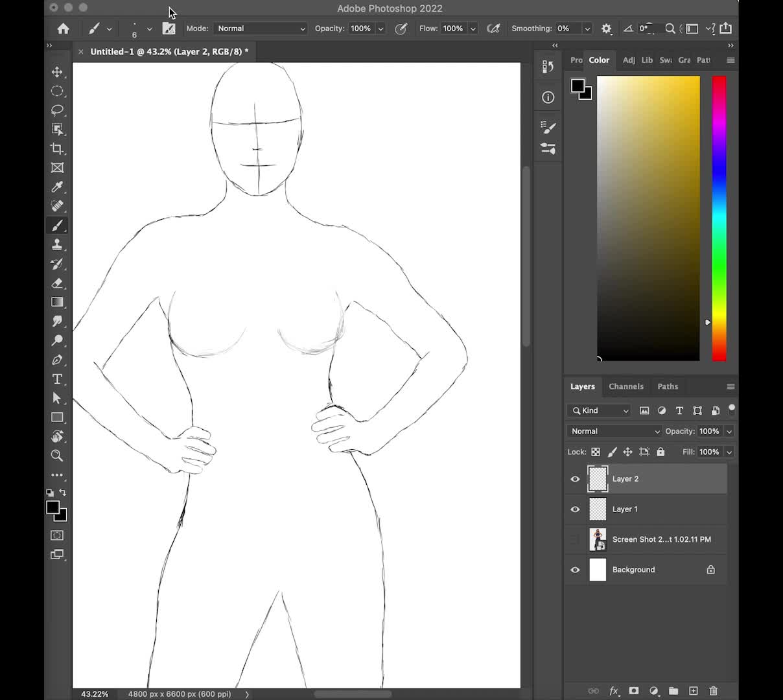Open the brush Mode dropdown
Viewport: 783px width, 700px height.
tap(261, 29)
